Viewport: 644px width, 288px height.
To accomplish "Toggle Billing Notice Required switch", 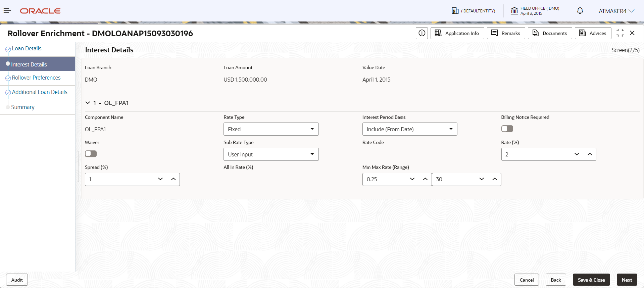I will (x=507, y=129).
